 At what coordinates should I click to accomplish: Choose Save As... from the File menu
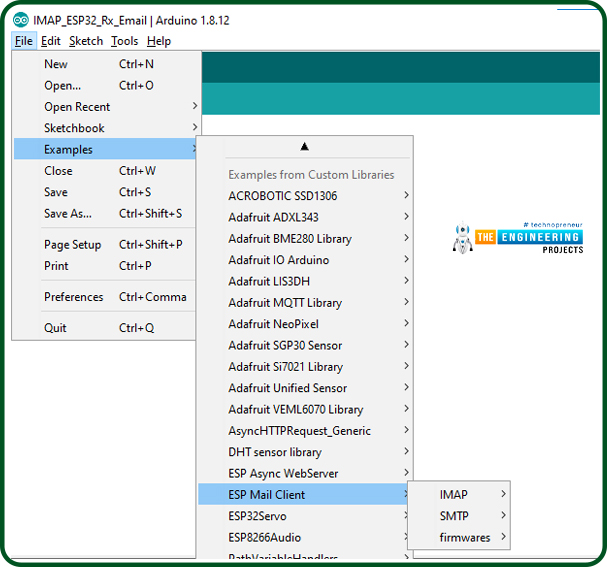click(x=105, y=213)
